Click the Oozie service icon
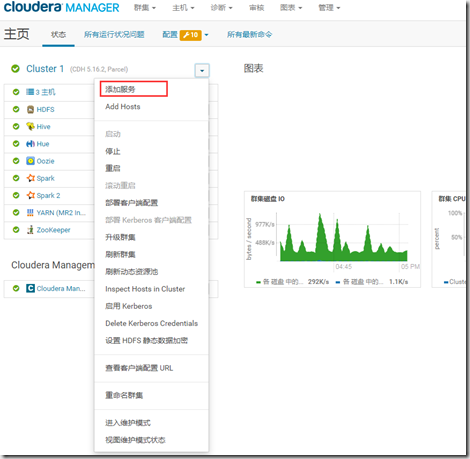The height and width of the screenshot is (459, 470). (x=30, y=161)
